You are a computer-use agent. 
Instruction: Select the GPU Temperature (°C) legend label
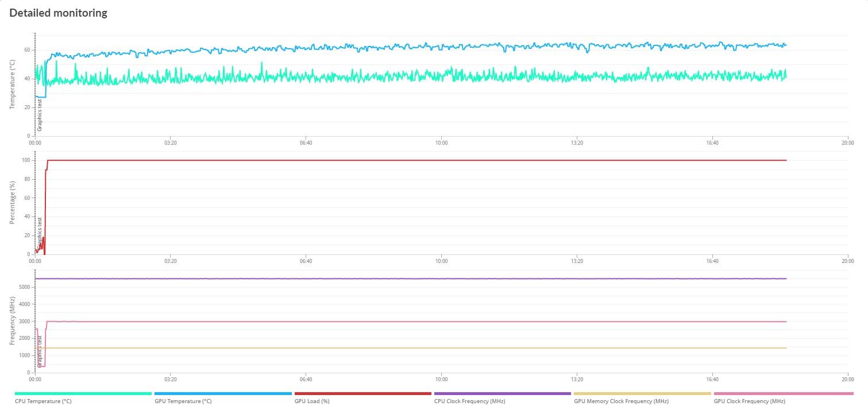pos(183,401)
